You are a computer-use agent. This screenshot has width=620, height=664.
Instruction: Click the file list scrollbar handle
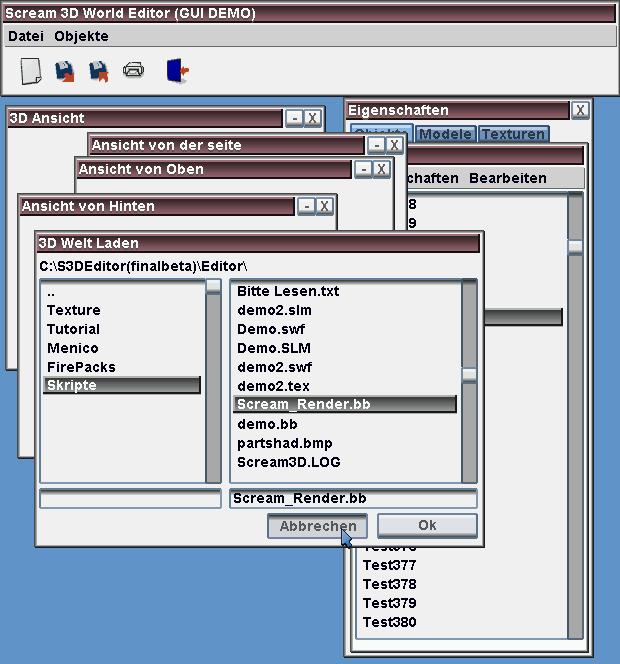point(469,375)
